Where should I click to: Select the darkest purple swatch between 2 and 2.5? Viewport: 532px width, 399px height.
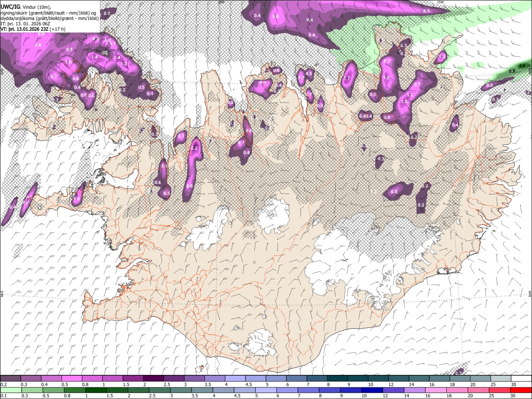point(153,379)
